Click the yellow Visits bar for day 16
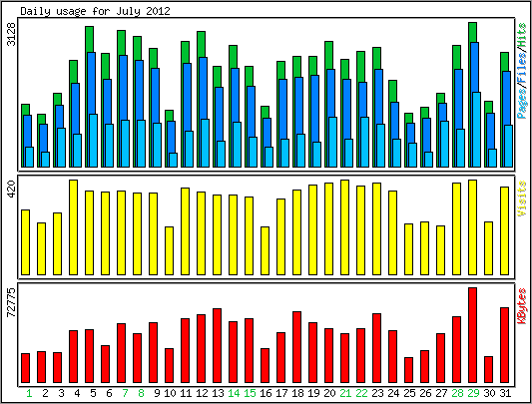Screen dimensions: 532x404 [x=265, y=250]
